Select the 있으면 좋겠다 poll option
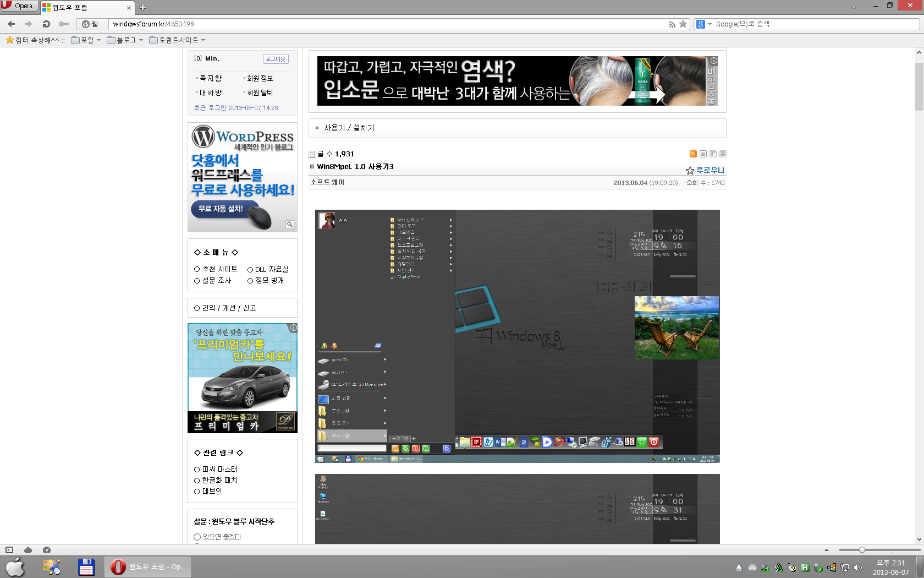 point(197,537)
